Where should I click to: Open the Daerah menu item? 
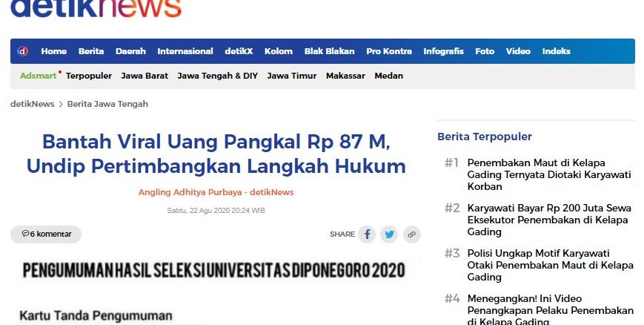(130, 51)
